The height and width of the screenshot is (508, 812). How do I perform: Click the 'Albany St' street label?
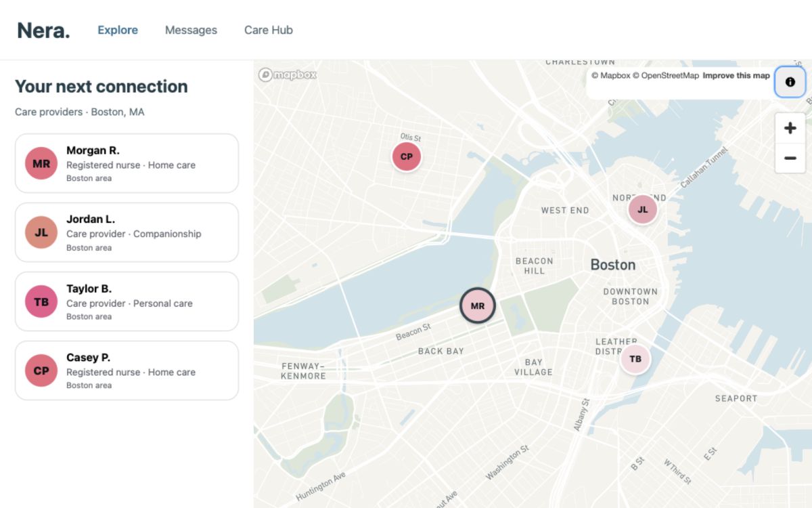(582, 415)
